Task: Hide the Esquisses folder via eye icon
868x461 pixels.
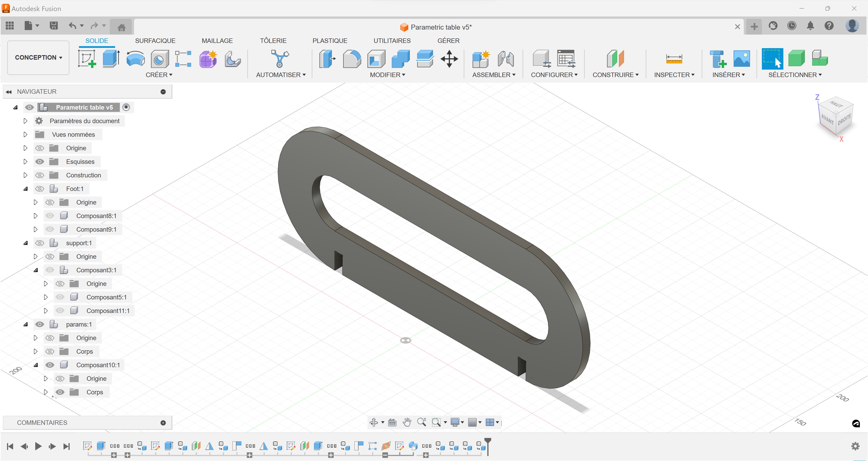Action: (x=39, y=162)
